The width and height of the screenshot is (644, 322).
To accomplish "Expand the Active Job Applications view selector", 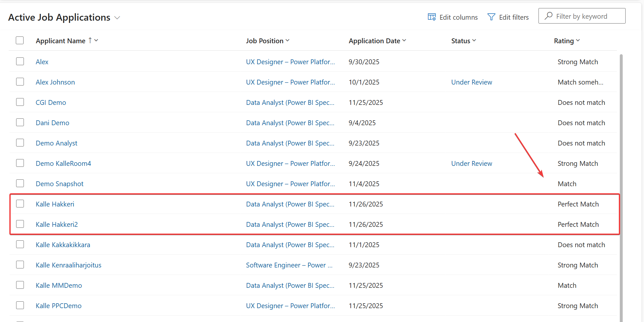I will tap(117, 18).
